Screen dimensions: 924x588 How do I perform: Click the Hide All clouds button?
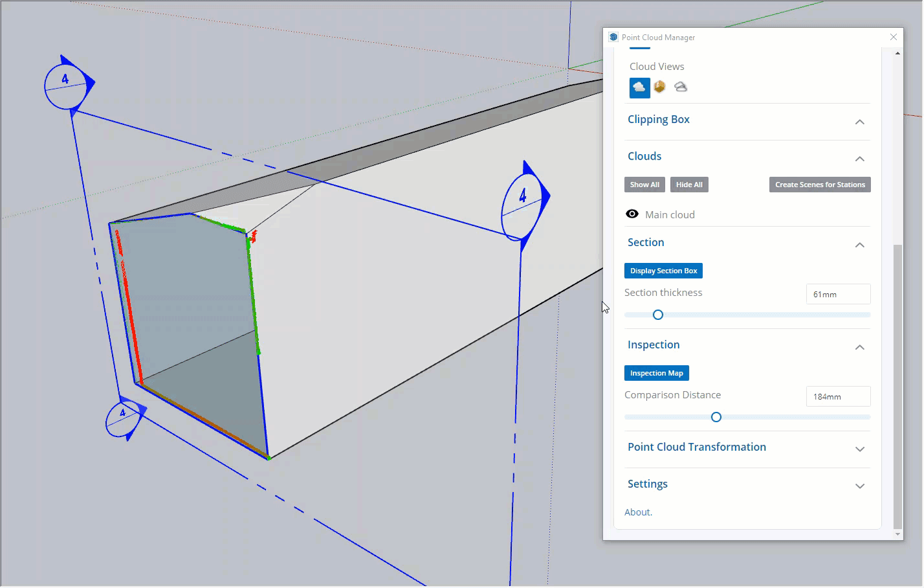point(688,184)
